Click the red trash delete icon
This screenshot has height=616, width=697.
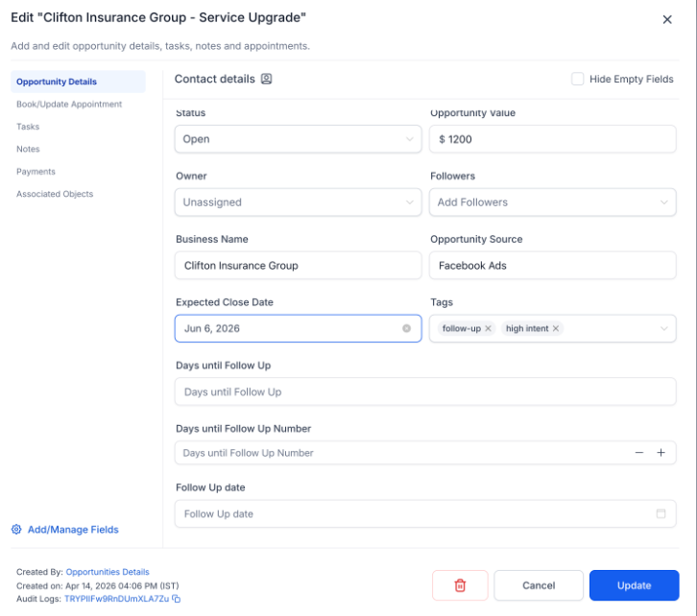pos(460,585)
